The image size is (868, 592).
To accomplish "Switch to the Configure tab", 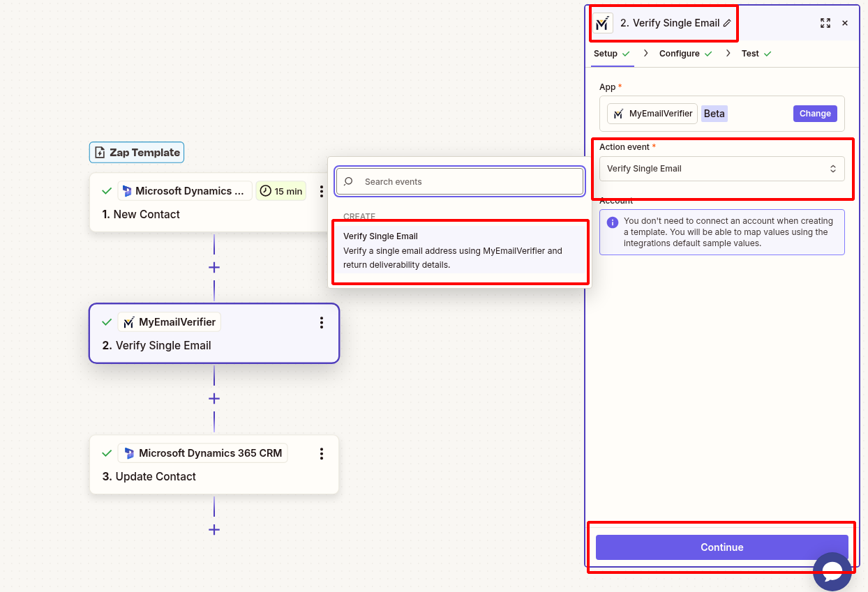I will click(x=679, y=53).
